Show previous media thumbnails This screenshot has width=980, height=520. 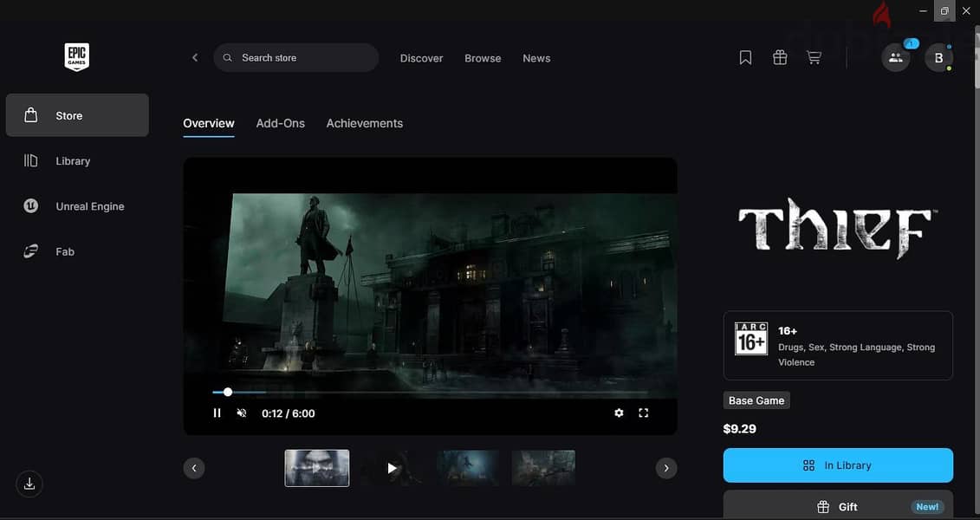(x=194, y=468)
